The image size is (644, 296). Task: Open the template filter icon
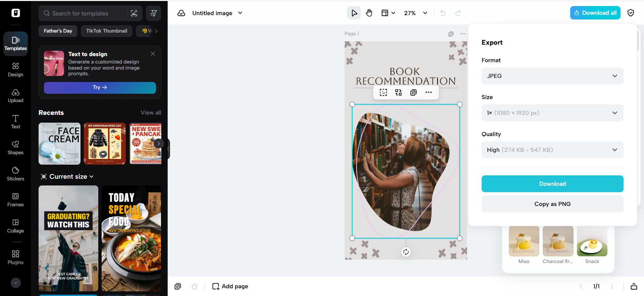click(x=154, y=13)
